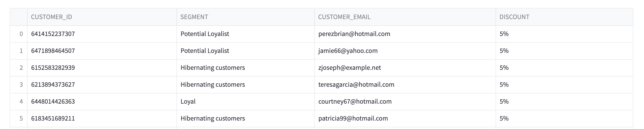The width and height of the screenshot is (644, 129).
Task: Select row index 0
Action: pyautogui.click(x=19, y=34)
